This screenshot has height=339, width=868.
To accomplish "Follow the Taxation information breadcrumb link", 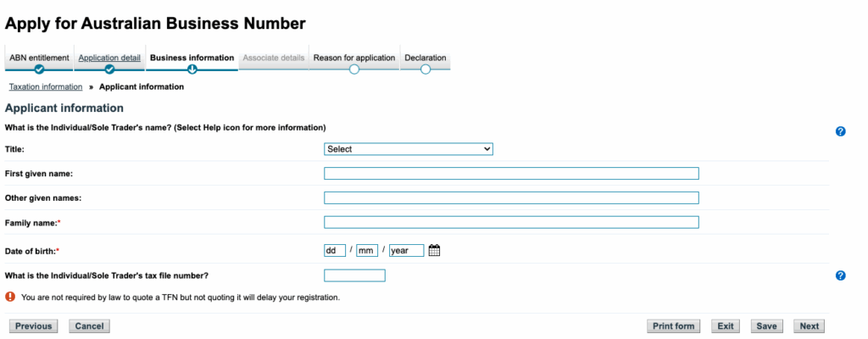I will coord(46,87).
